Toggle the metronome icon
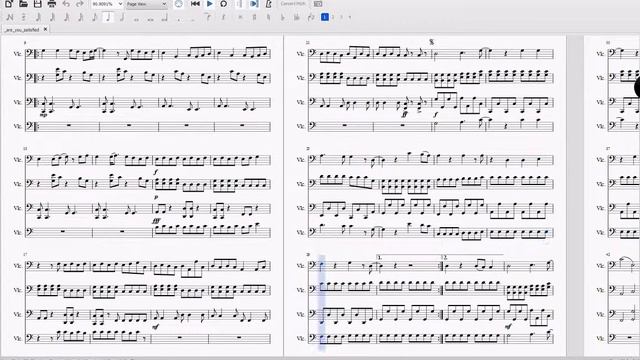 pyautogui.click(x=268, y=4)
